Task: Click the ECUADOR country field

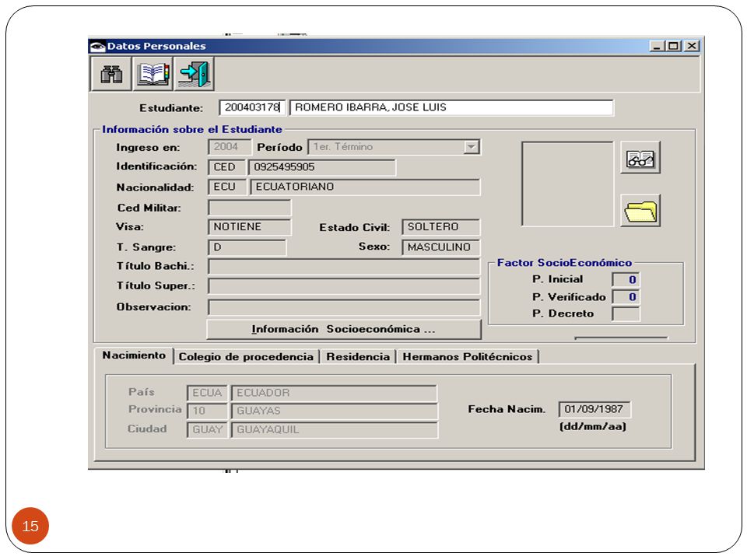Action: (334, 393)
